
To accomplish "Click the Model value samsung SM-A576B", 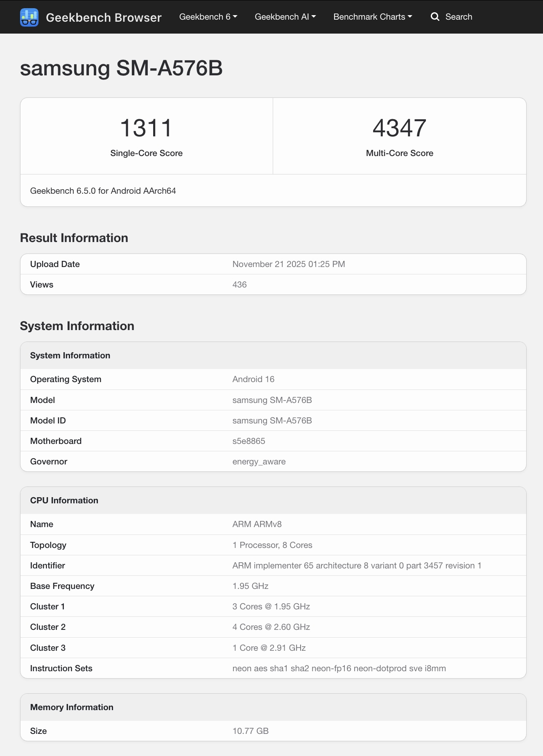I will [272, 400].
